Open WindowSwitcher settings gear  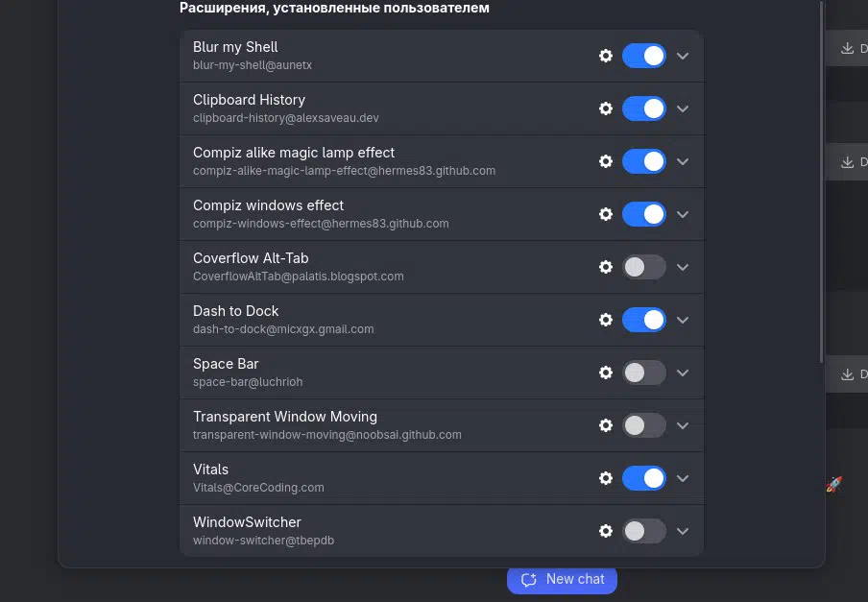coord(606,531)
